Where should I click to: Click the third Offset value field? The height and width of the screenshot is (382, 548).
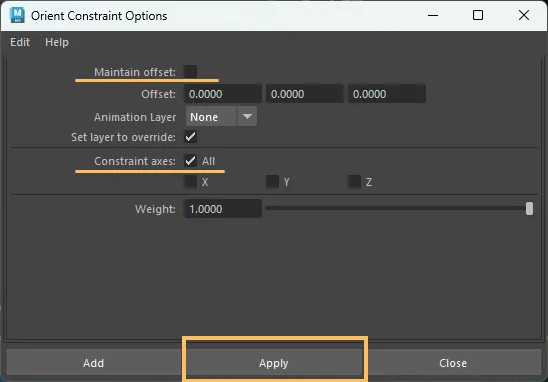point(387,94)
